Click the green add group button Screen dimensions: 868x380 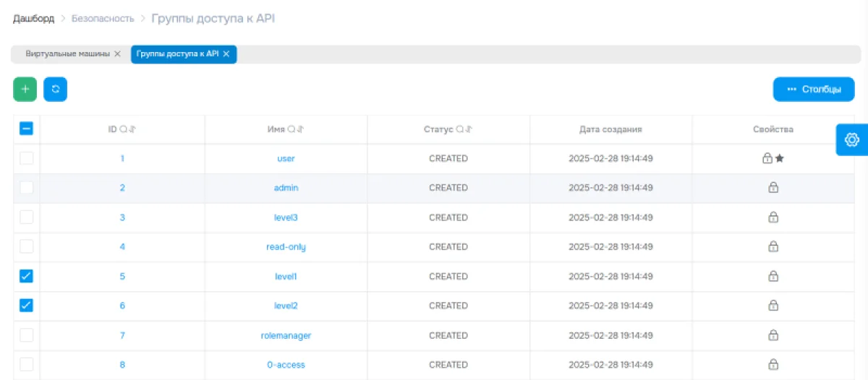point(25,90)
